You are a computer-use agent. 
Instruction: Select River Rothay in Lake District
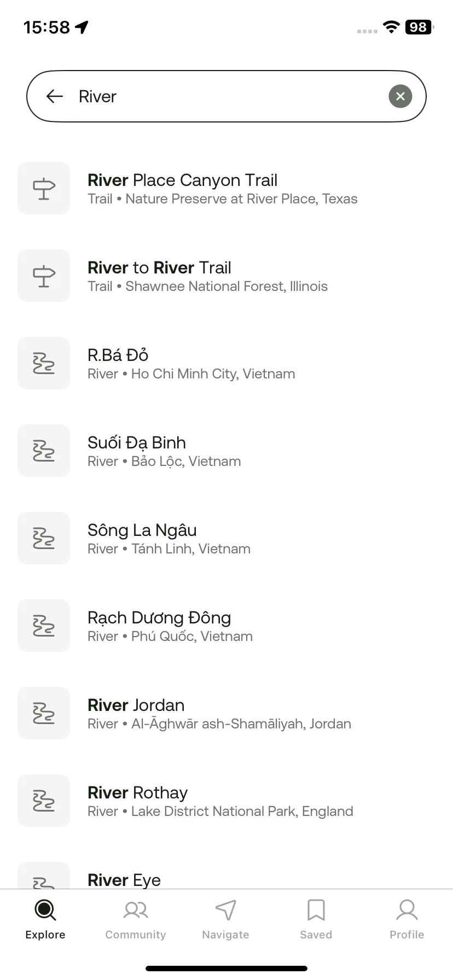tap(226, 801)
